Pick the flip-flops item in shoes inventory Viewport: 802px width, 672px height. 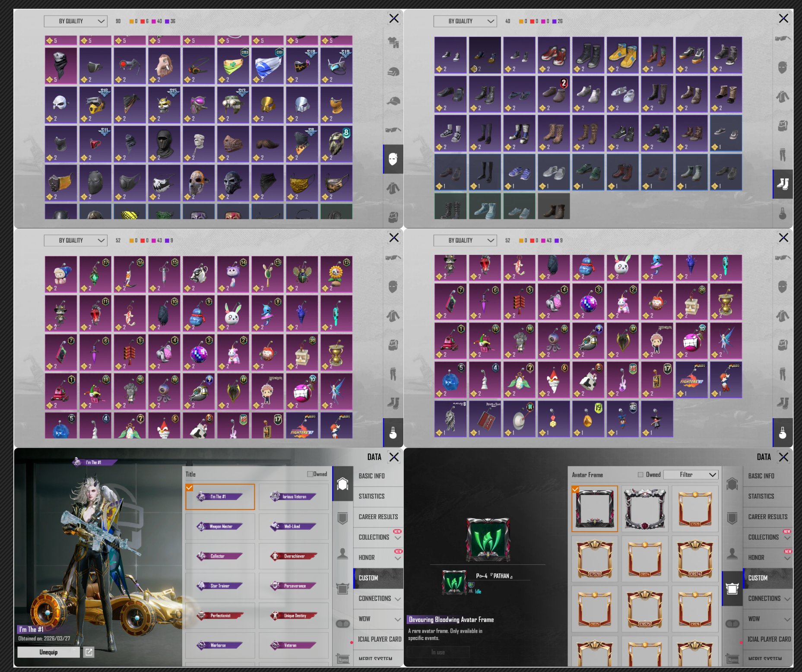tap(519, 94)
